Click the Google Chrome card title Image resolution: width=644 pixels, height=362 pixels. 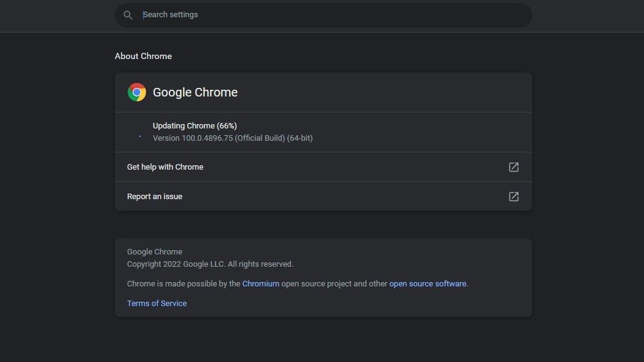[x=195, y=92]
